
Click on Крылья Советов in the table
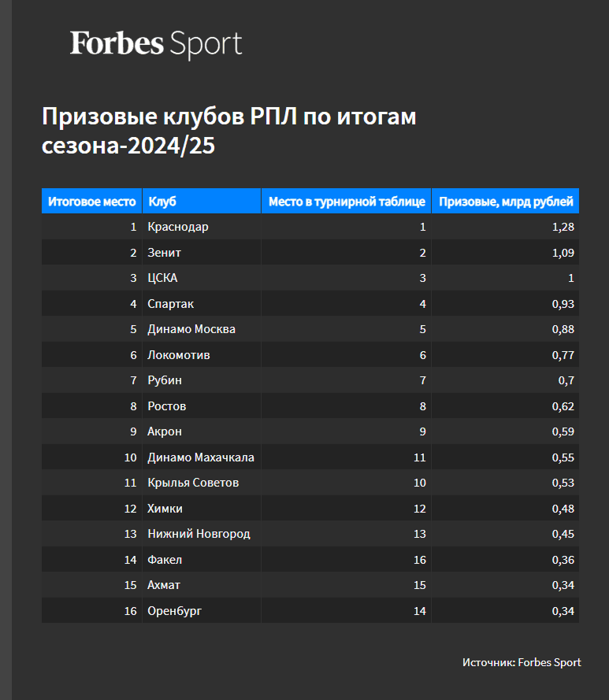click(193, 483)
